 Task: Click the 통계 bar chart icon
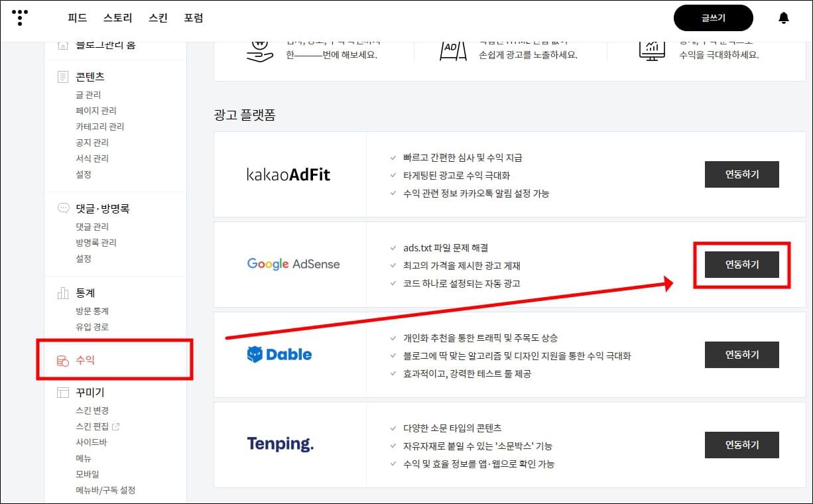click(63, 292)
